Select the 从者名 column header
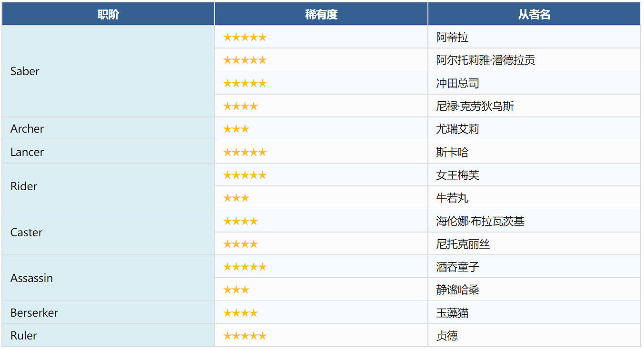The image size is (644, 349). tap(534, 14)
